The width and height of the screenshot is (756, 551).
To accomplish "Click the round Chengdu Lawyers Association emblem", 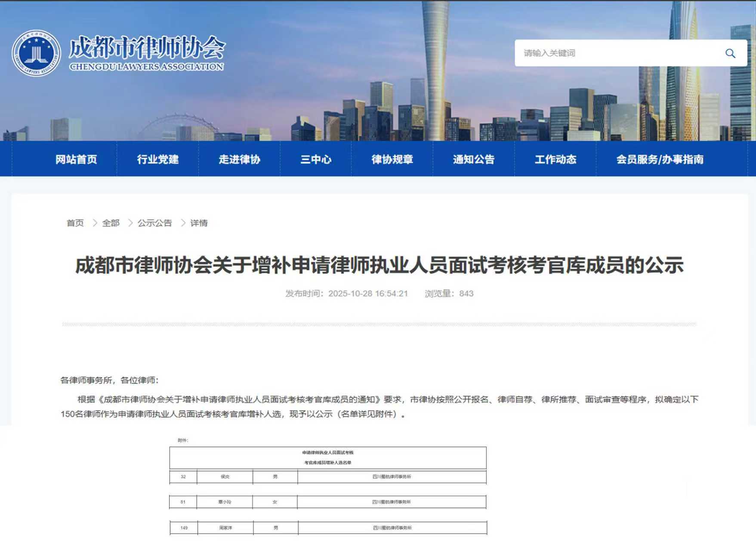I will 36,53.
